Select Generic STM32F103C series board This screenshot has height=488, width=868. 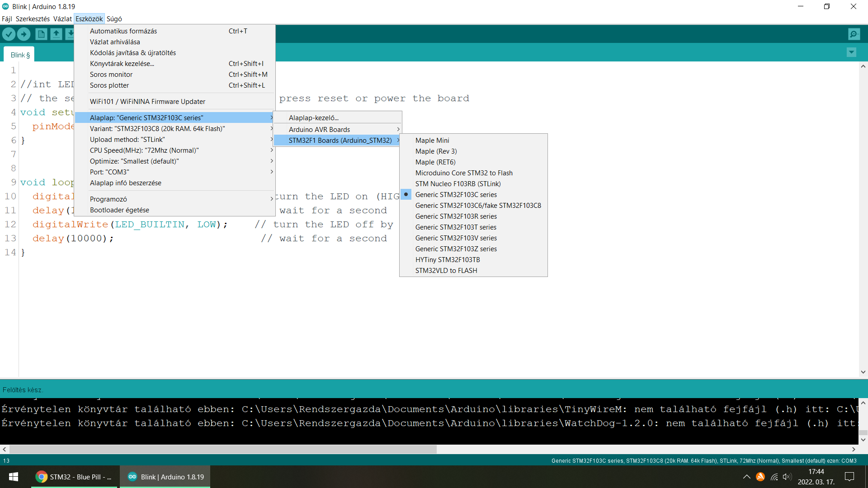click(473, 195)
